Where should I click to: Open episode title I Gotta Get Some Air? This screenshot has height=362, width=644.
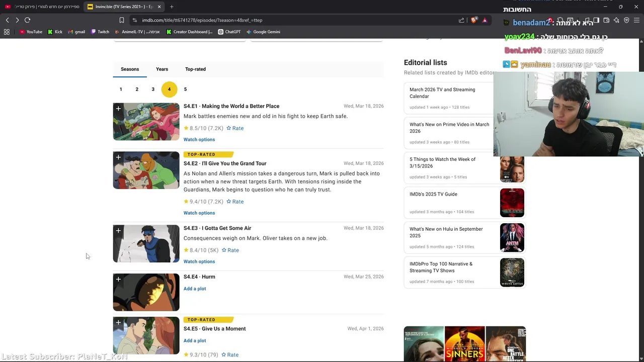(x=217, y=228)
